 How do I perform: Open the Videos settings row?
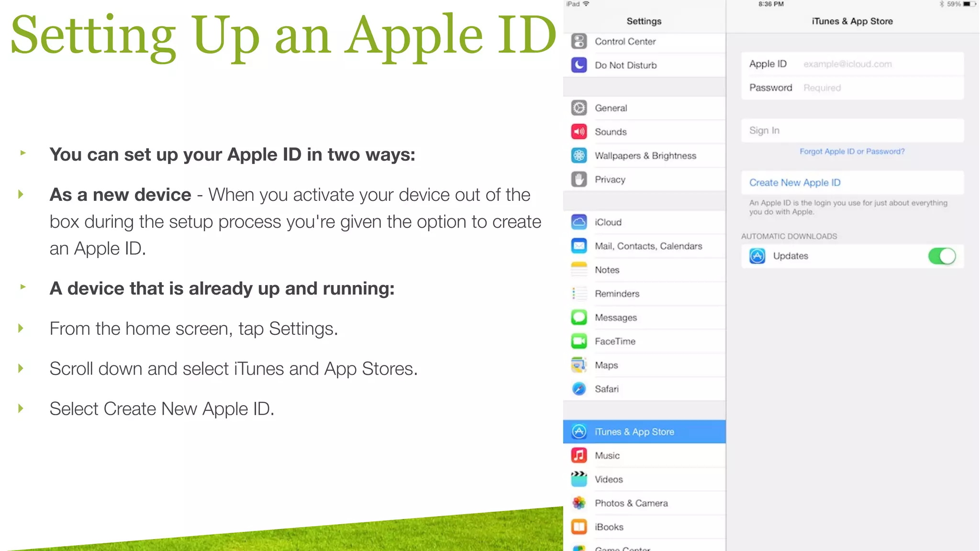645,479
